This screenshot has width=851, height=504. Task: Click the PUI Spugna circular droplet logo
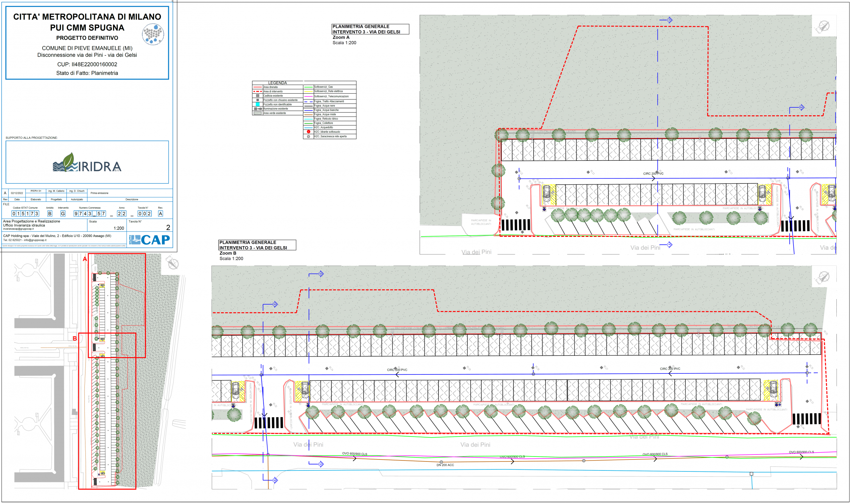[x=153, y=34]
